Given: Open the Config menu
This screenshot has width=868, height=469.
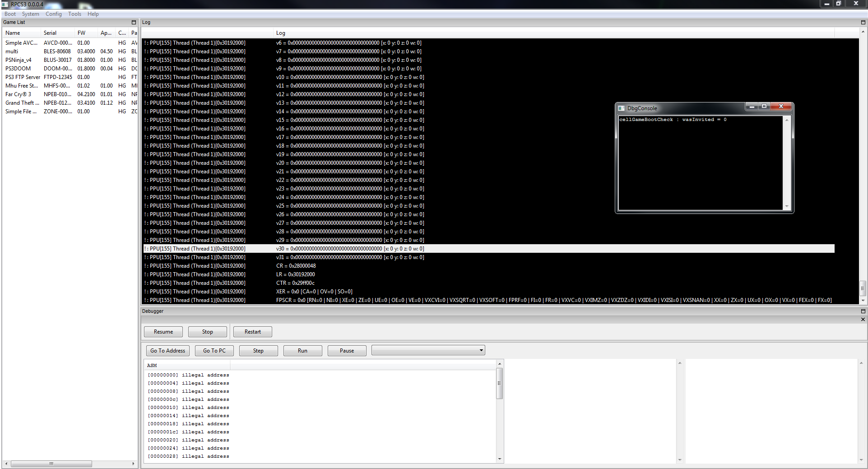Looking at the screenshot, I should click(x=53, y=14).
